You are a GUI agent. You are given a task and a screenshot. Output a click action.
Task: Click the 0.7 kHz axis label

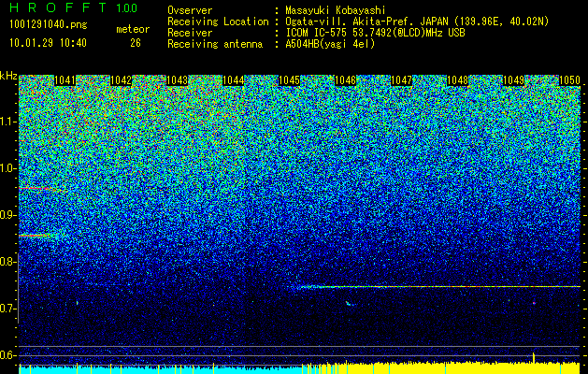click(8, 309)
